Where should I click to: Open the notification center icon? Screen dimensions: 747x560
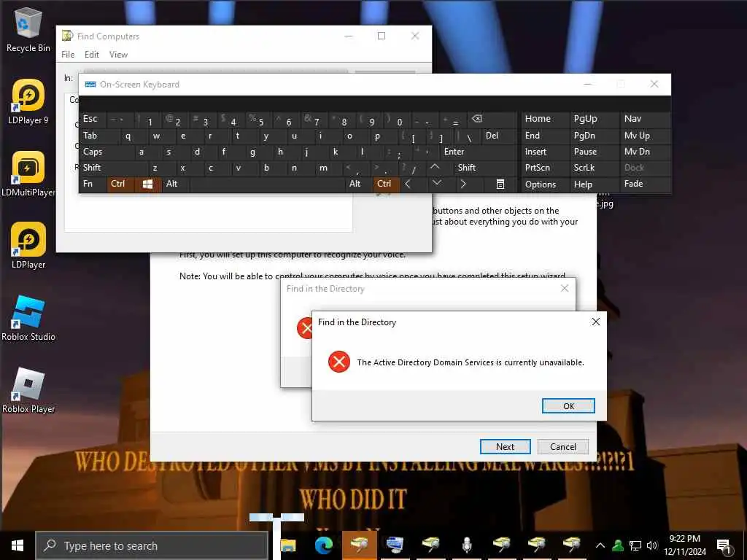click(724, 545)
